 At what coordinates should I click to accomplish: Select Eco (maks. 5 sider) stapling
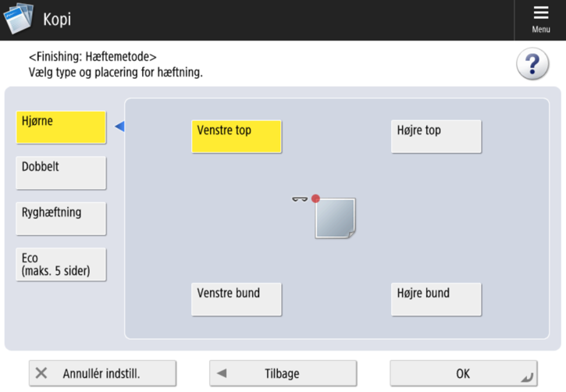coord(61,264)
